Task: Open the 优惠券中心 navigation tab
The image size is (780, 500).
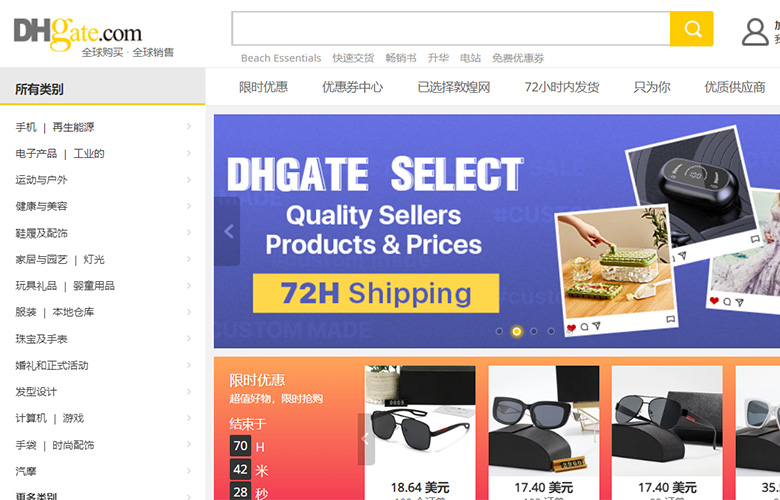Action: [x=352, y=87]
